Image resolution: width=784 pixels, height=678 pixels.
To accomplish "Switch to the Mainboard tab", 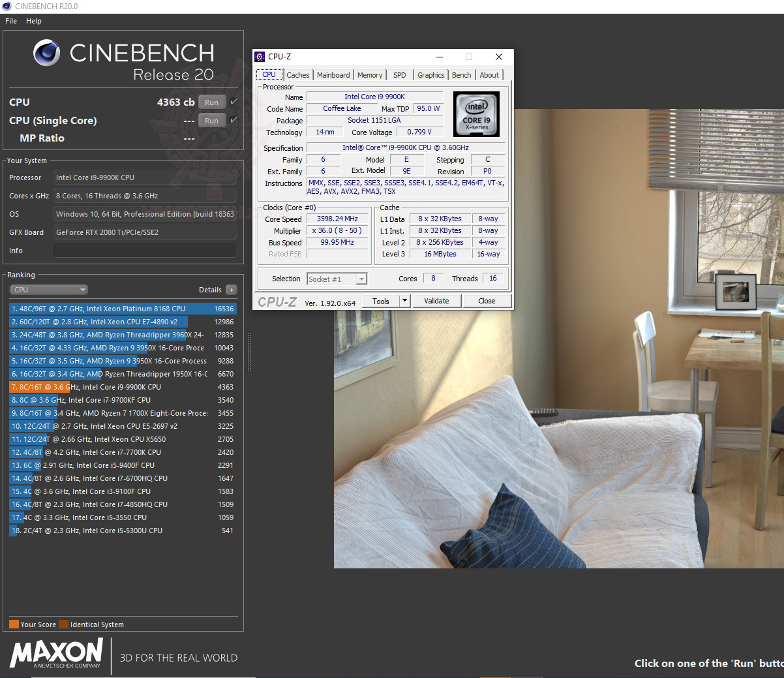I will [333, 75].
